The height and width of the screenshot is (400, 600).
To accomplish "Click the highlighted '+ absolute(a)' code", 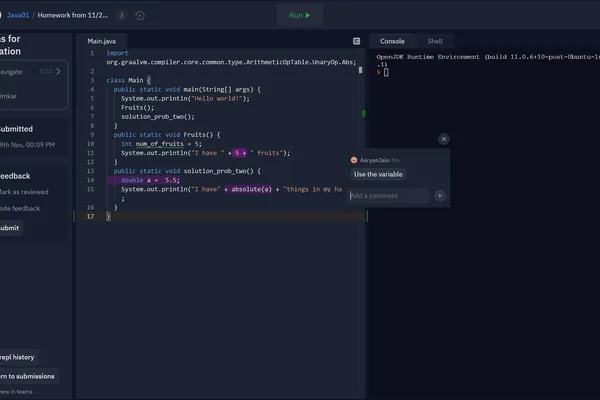I will [x=248, y=189].
